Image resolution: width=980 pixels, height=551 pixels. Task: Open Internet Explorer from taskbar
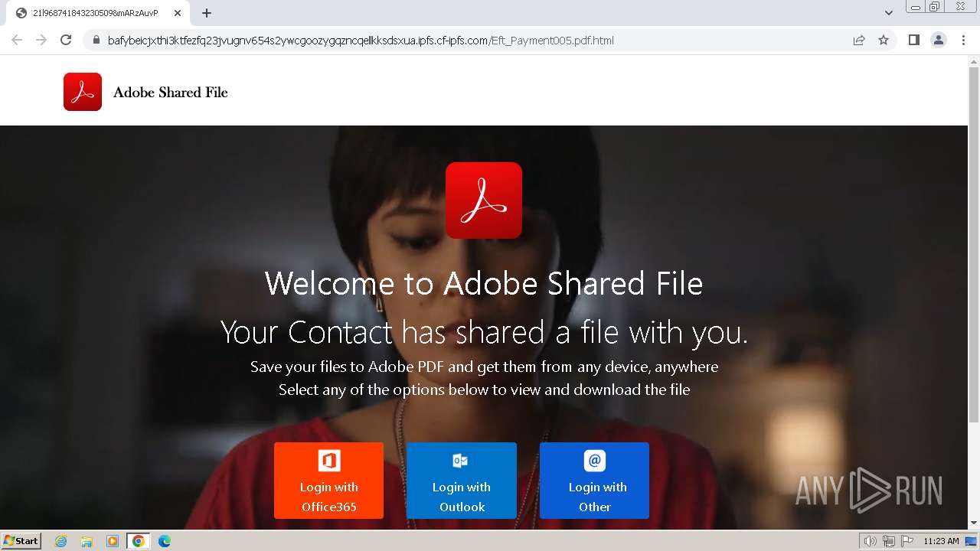point(61,541)
